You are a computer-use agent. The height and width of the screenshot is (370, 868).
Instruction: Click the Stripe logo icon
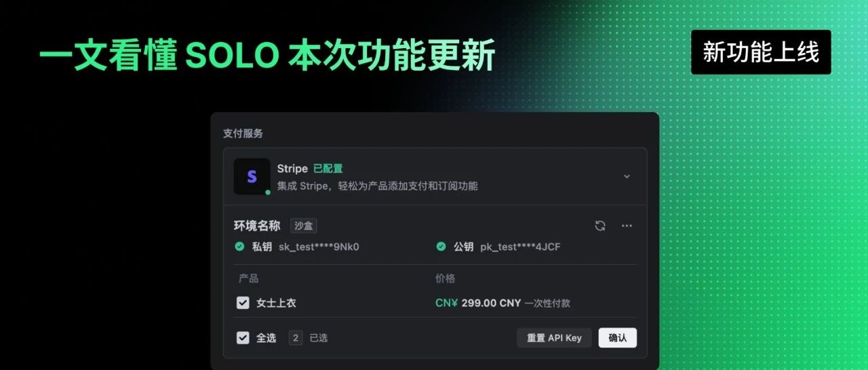point(252,177)
